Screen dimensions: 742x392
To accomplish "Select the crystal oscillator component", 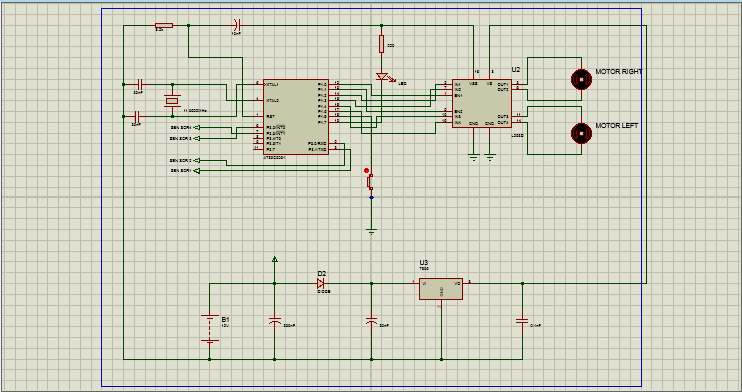I will click(x=172, y=100).
